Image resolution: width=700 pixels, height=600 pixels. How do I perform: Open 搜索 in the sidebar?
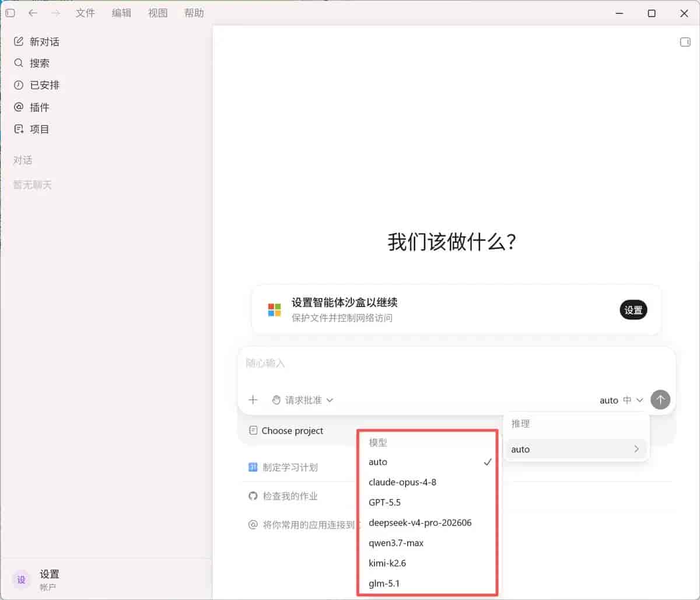click(x=32, y=63)
